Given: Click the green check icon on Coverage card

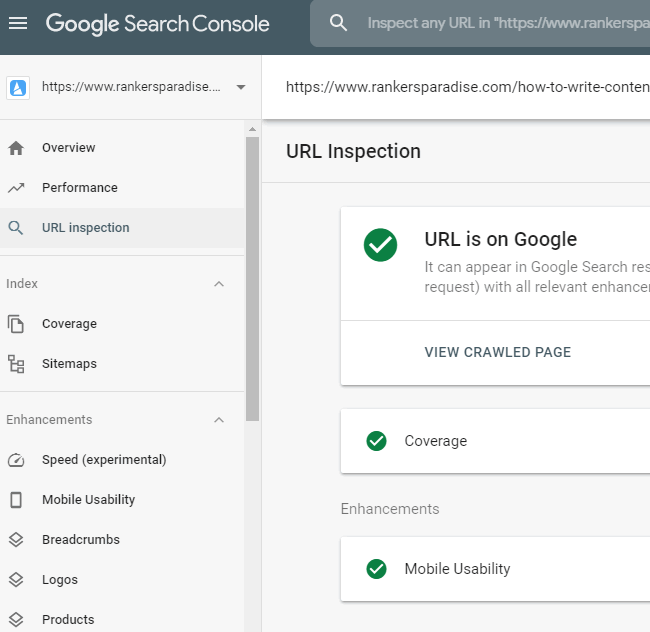Looking at the screenshot, I should click(x=376, y=441).
